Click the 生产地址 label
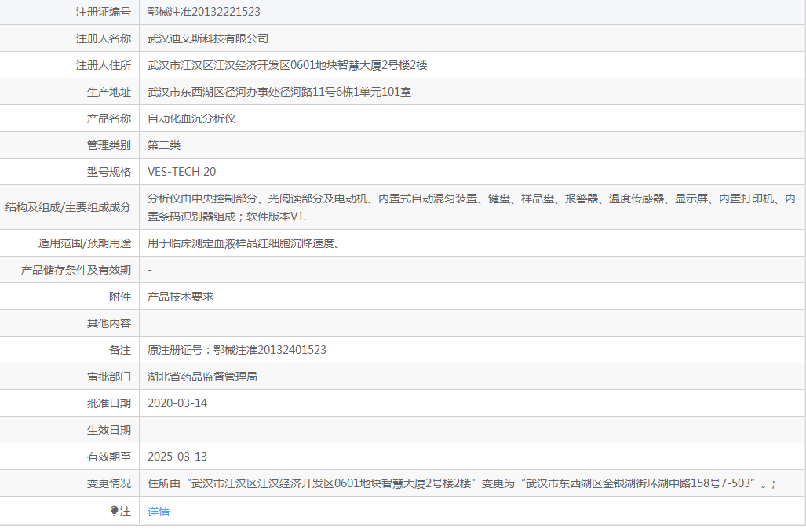The image size is (806, 532). click(109, 92)
